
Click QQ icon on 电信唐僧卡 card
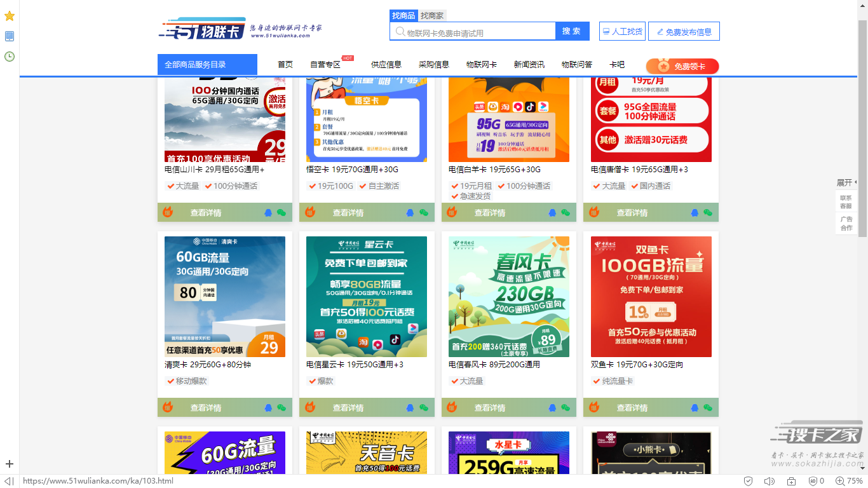click(695, 213)
